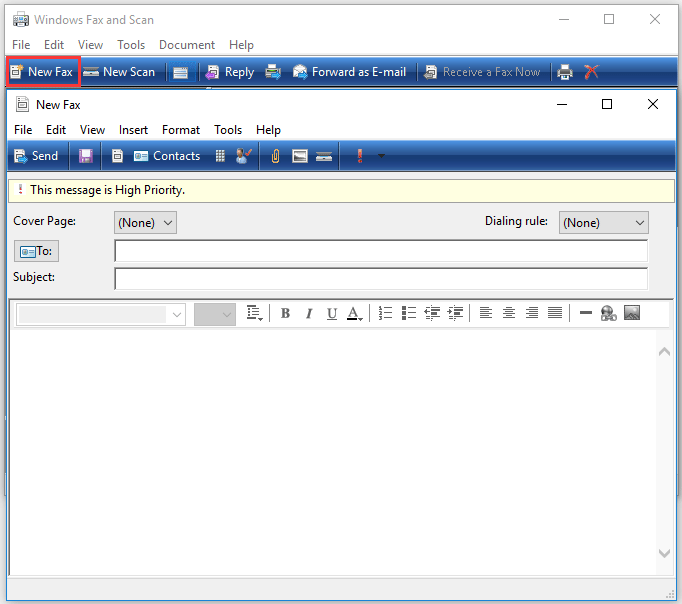Click the Send button in New Fax toolbar
682x604 pixels.
pyautogui.click(x=36, y=156)
